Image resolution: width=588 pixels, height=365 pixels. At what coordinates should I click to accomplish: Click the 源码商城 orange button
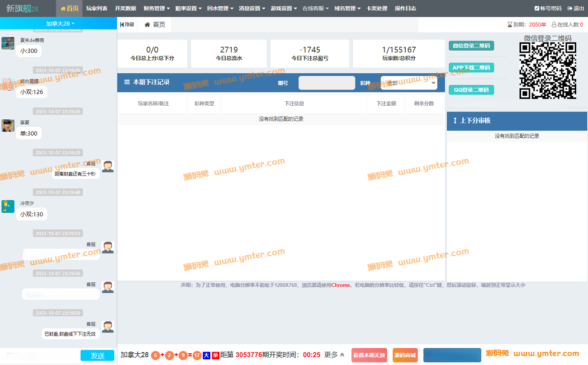[405, 356]
